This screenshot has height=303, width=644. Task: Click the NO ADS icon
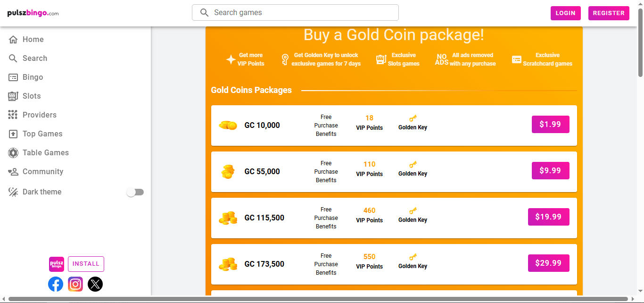442,59
